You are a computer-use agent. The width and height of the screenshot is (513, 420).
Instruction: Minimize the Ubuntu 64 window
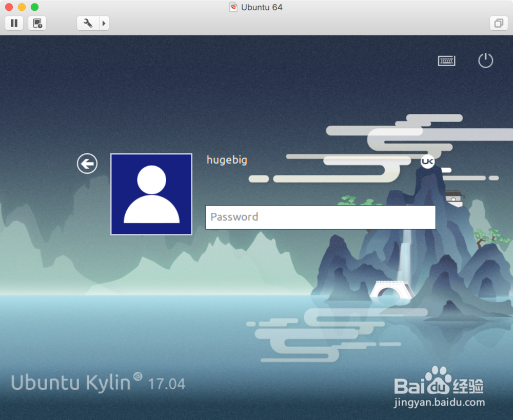pos(22,7)
